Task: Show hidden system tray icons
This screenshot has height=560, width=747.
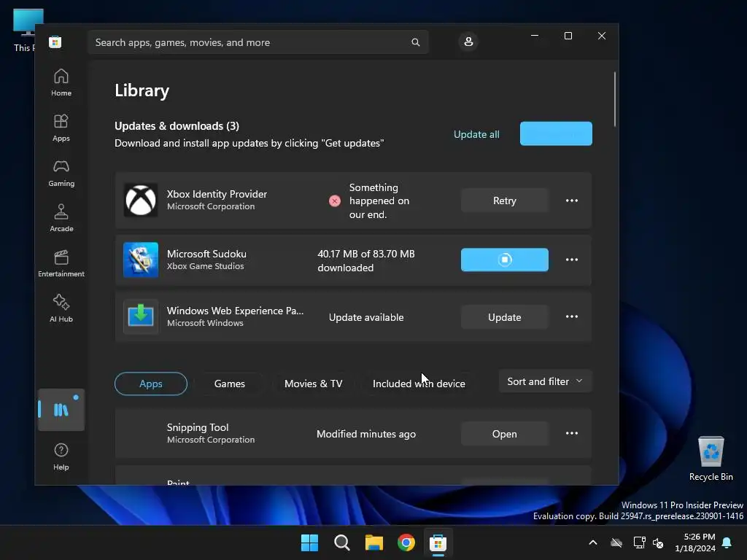Action: point(593,542)
